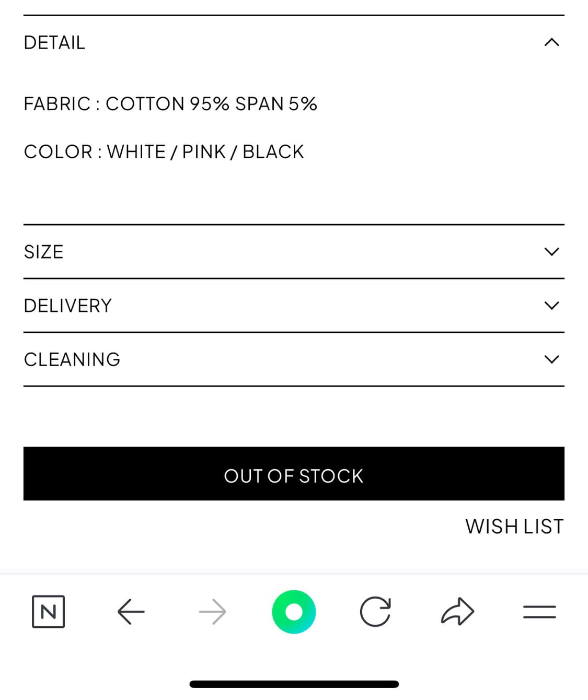588x700 pixels.
Task: Expand the SIZE section chevron
Action: 551,252
